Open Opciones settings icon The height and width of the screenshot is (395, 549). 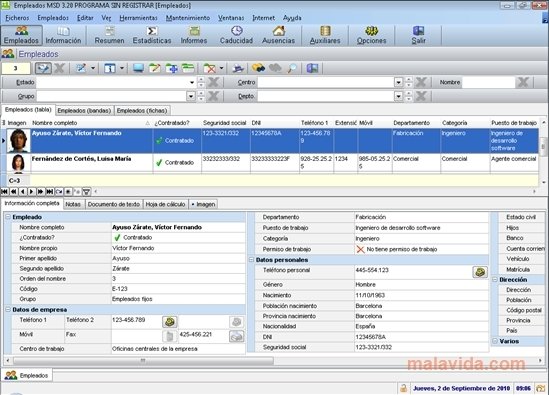click(x=371, y=35)
